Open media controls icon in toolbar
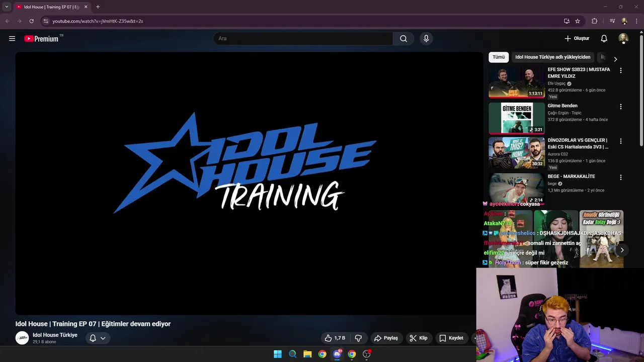Image resolution: width=644 pixels, height=362 pixels. 612,21
